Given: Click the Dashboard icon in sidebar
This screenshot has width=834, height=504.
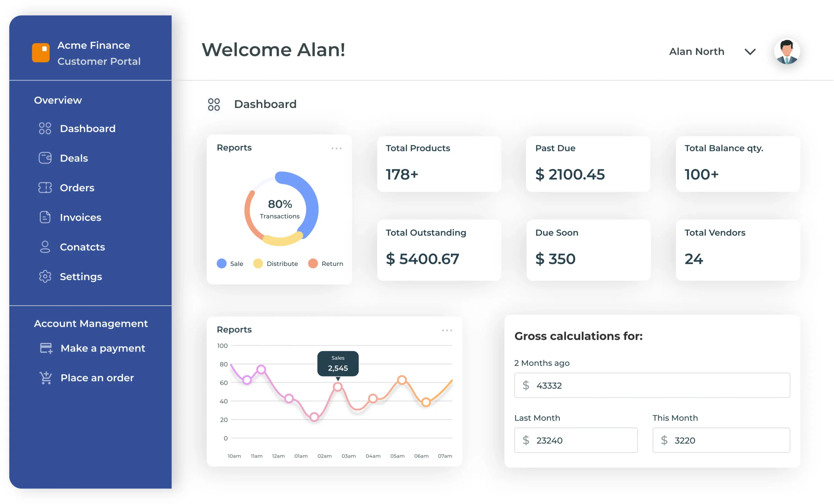Looking at the screenshot, I should [x=46, y=129].
